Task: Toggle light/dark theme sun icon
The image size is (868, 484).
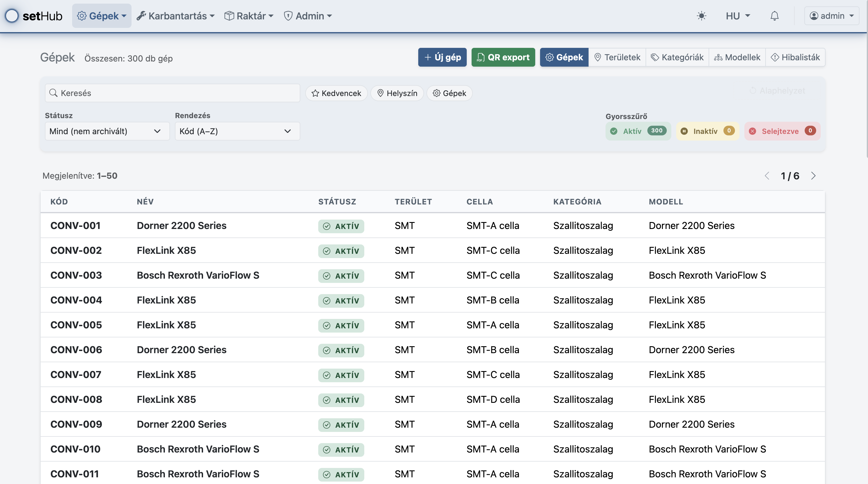Action: (701, 16)
